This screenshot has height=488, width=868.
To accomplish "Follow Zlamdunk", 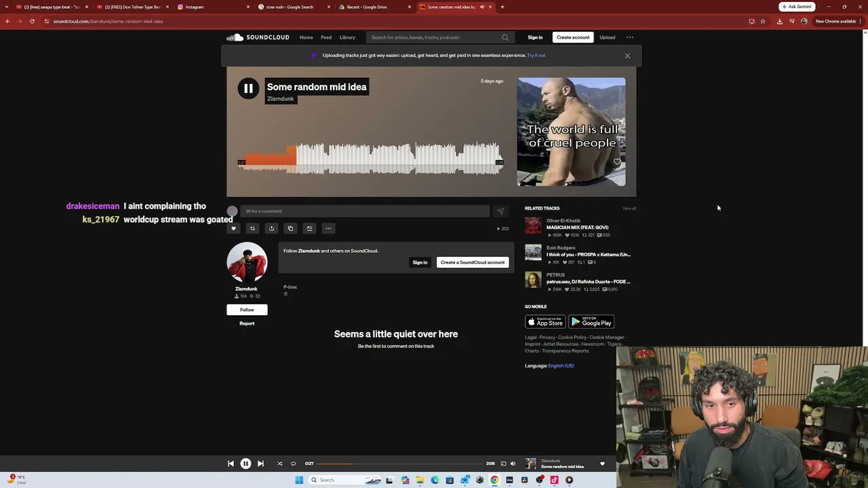I will pos(247,310).
